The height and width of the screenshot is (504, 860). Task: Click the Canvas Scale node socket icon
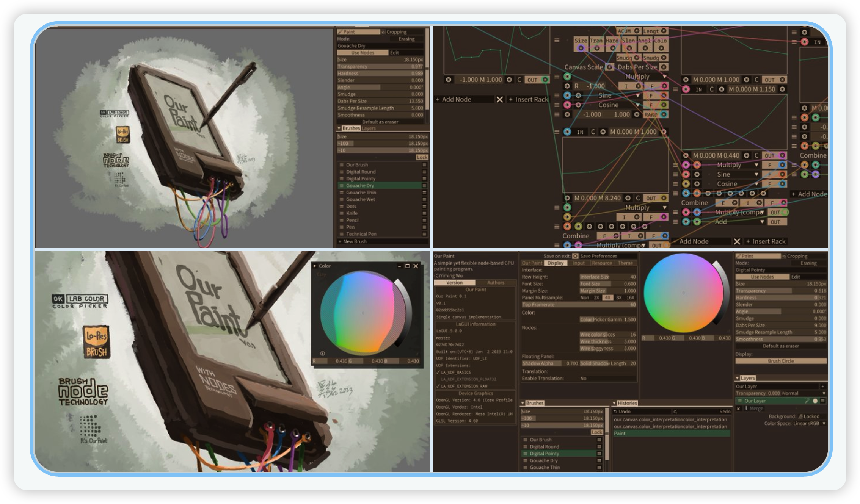pos(609,67)
